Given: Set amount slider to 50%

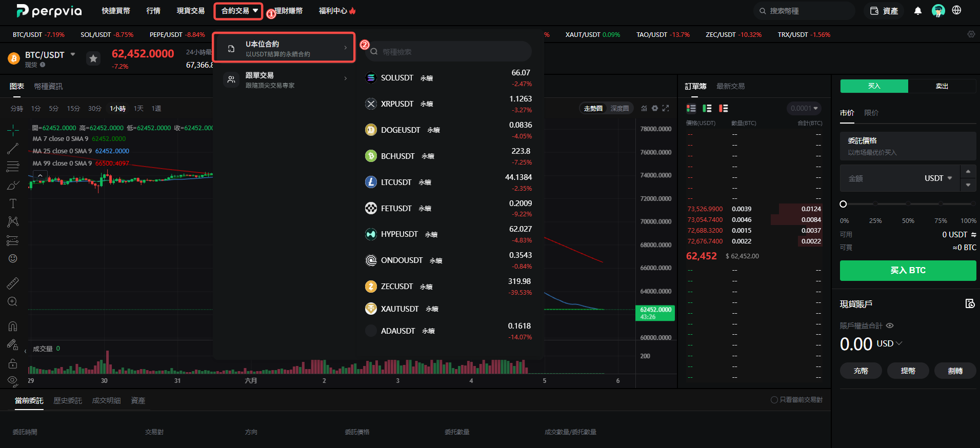Looking at the screenshot, I should [908, 204].
